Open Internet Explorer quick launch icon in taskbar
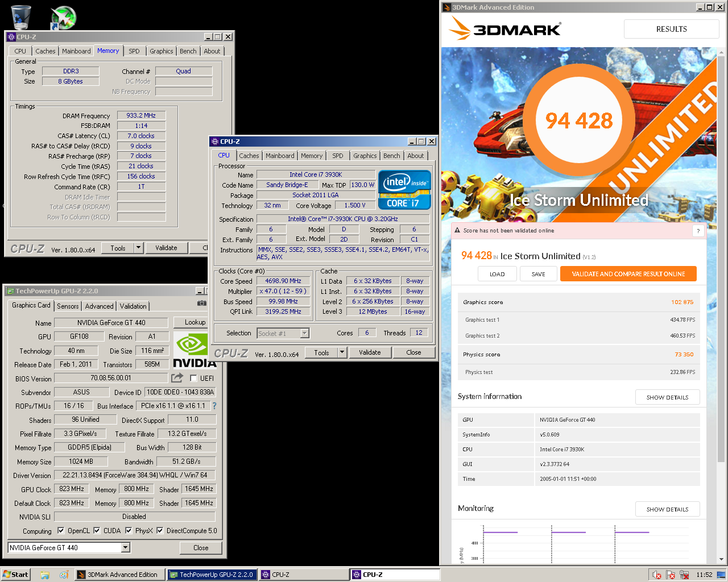 tap(63, 575)
